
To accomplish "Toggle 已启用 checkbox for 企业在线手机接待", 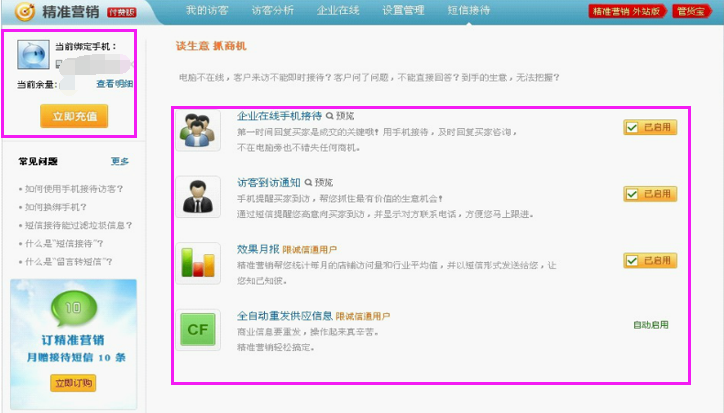I will (x=632, y=128).
